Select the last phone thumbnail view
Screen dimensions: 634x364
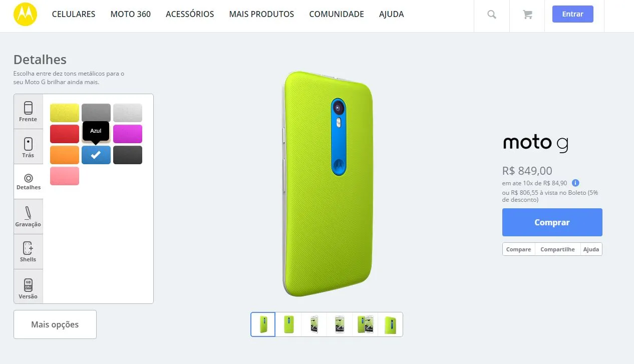pyautogui.click(x=390, y=324)
